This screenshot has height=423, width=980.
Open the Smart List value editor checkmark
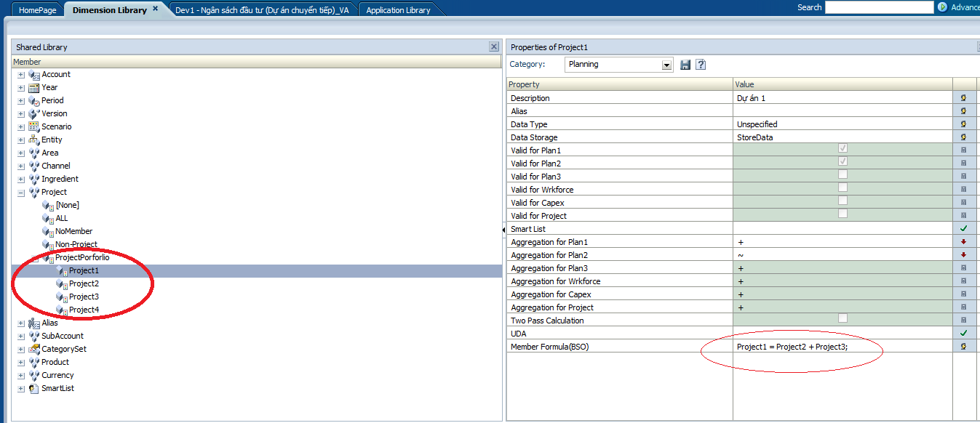(965, 228)
